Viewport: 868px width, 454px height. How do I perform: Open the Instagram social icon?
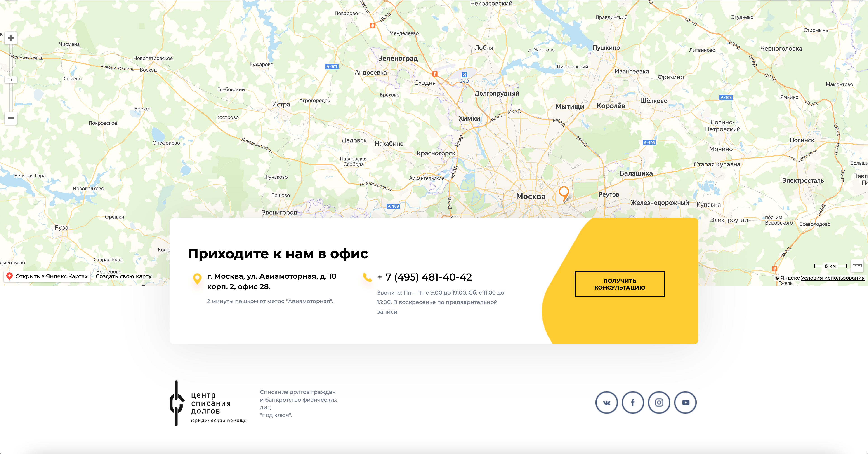[659, 403]
